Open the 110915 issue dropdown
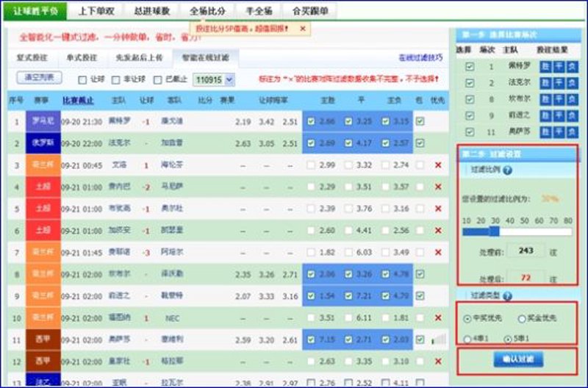 [x=214, y=80]
